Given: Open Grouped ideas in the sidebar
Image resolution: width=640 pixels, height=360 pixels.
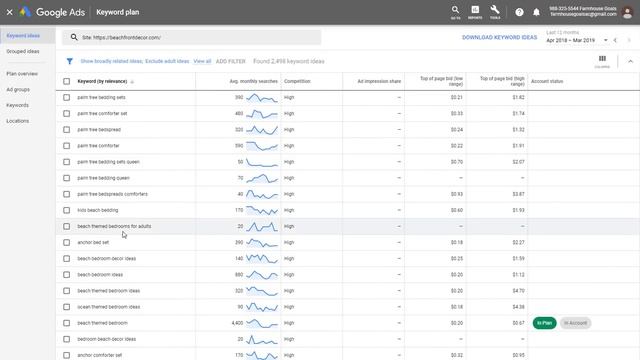Looking at the screenshot, I should [x=23, y=51].
